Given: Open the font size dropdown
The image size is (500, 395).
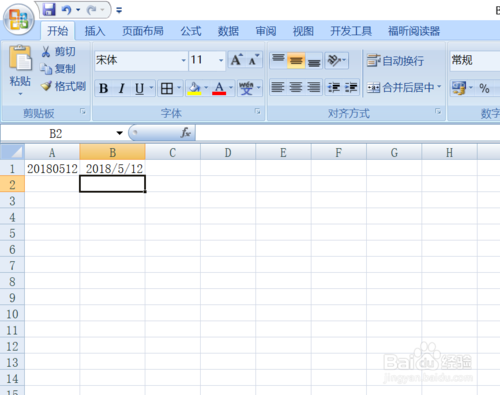Looking at the screenshot, I should (x=221, y=60).
